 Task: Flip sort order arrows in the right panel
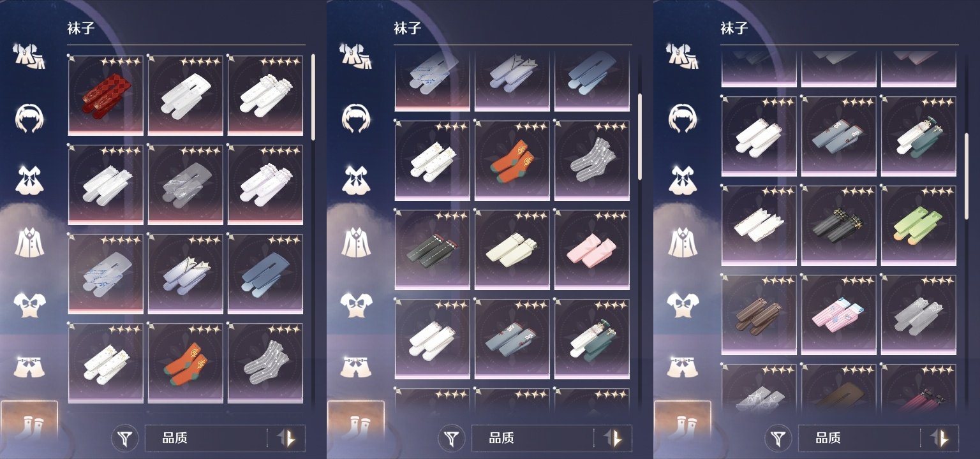pos(940,439)
